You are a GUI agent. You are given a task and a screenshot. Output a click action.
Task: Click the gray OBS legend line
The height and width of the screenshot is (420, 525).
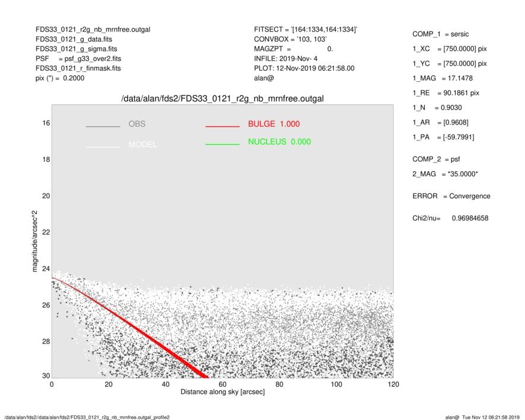pos(103,126)
